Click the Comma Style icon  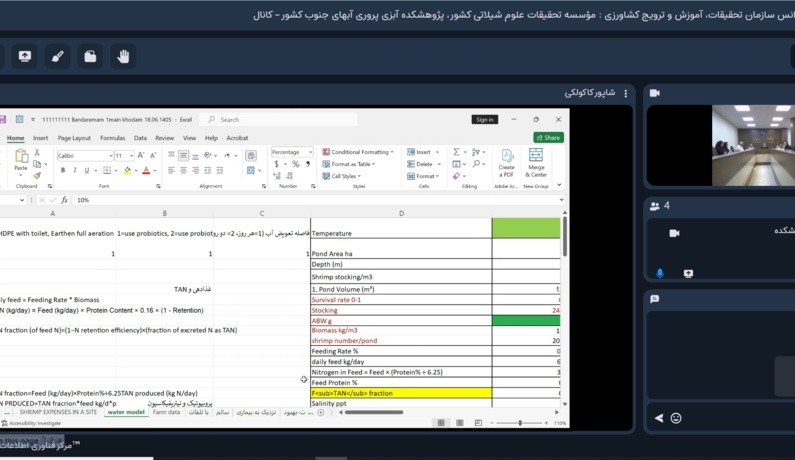(308, 164)
